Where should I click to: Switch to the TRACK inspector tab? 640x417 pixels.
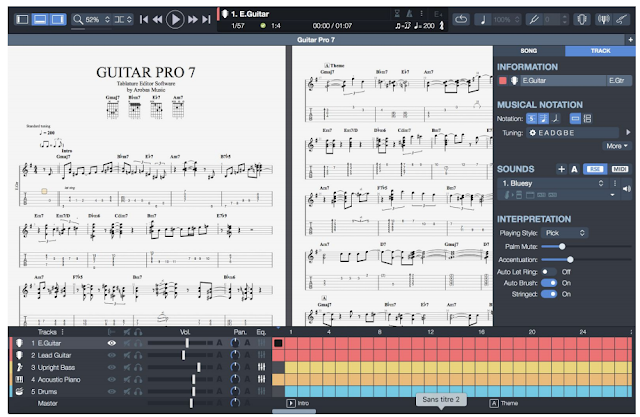point(600,51)
